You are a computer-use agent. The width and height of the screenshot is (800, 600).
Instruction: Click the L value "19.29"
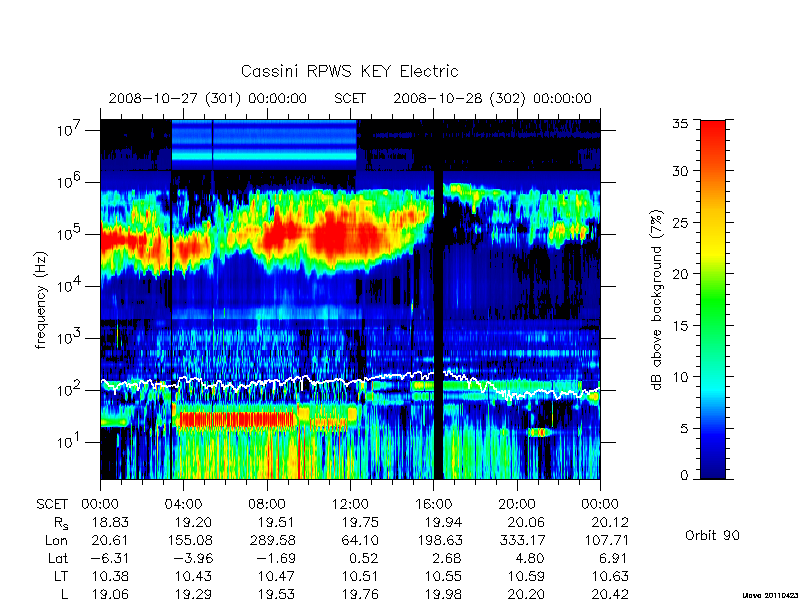point(193,594)
